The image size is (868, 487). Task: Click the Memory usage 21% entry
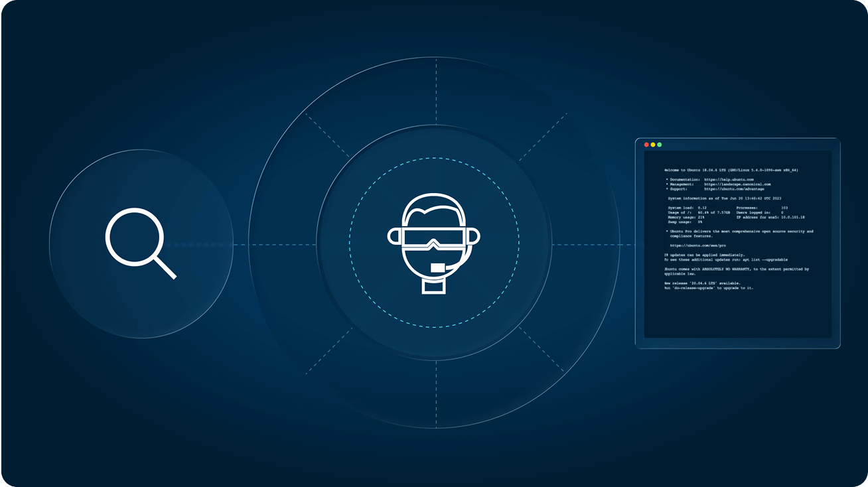tap(686, 217)
